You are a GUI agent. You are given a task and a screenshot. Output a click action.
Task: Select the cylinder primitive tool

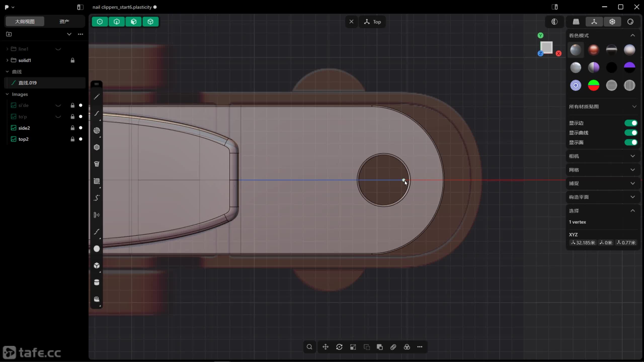[97, 282]
